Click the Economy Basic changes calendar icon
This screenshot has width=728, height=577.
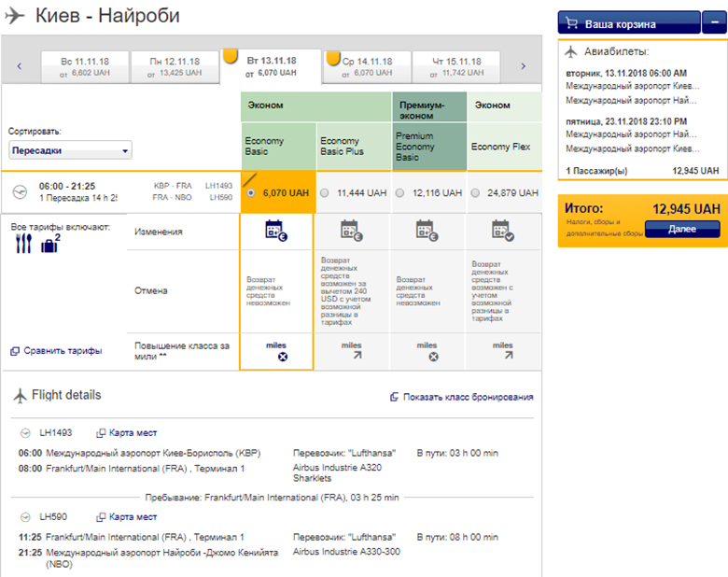[277, 230]
